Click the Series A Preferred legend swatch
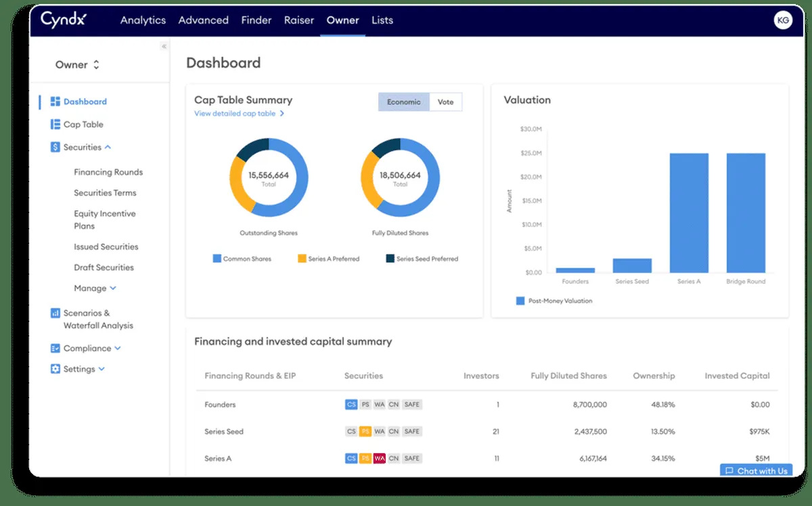 [302, 258]
